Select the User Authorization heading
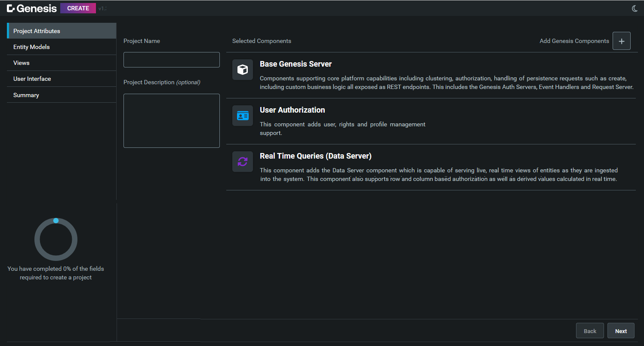Screen dimensions: 644x346 pos(292,110)
